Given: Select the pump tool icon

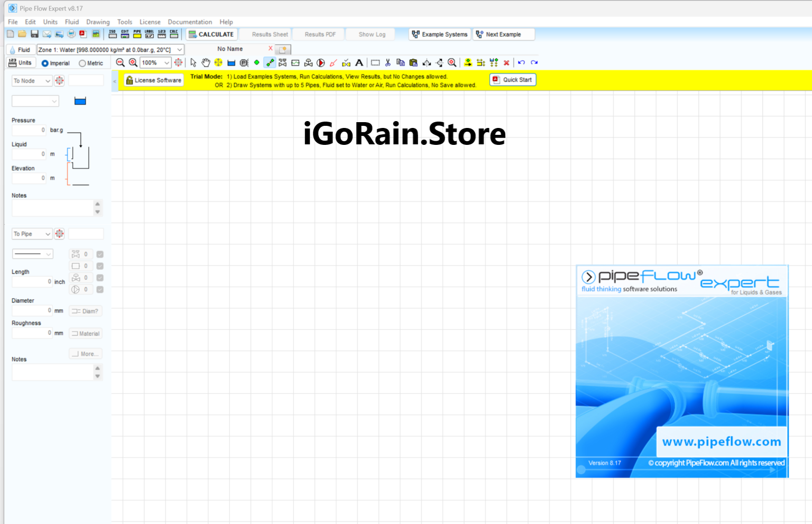Looking at the screenshot, I should 321,62.
